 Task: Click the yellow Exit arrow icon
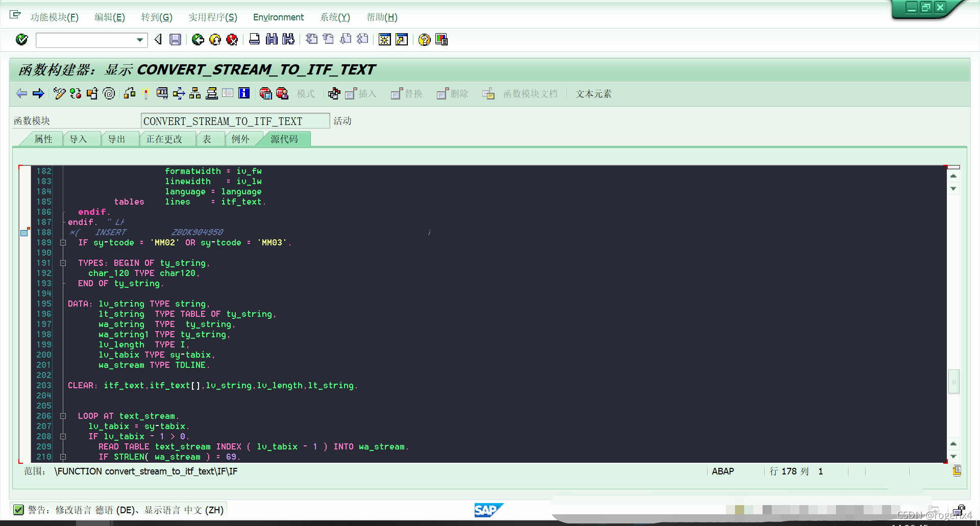point(215,39)
